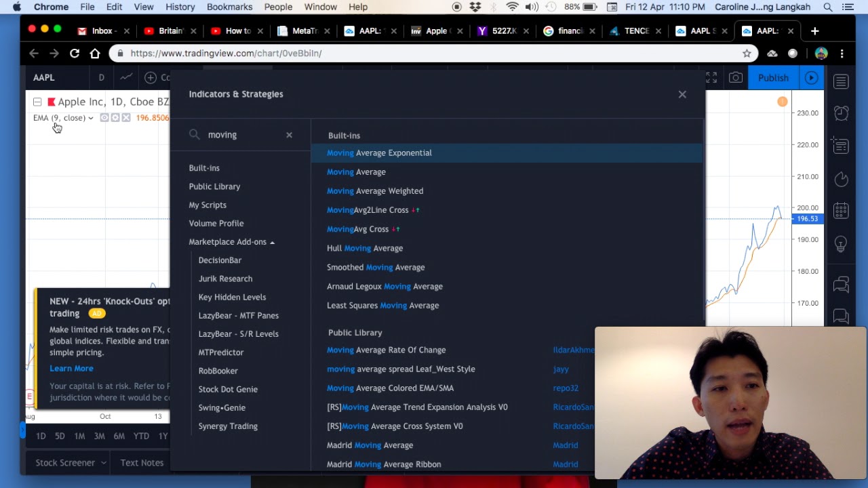This screenshot has height=488, width=868.
Task: Open LazyBear - MTF Panes add-on
Action: click(239, 315)
